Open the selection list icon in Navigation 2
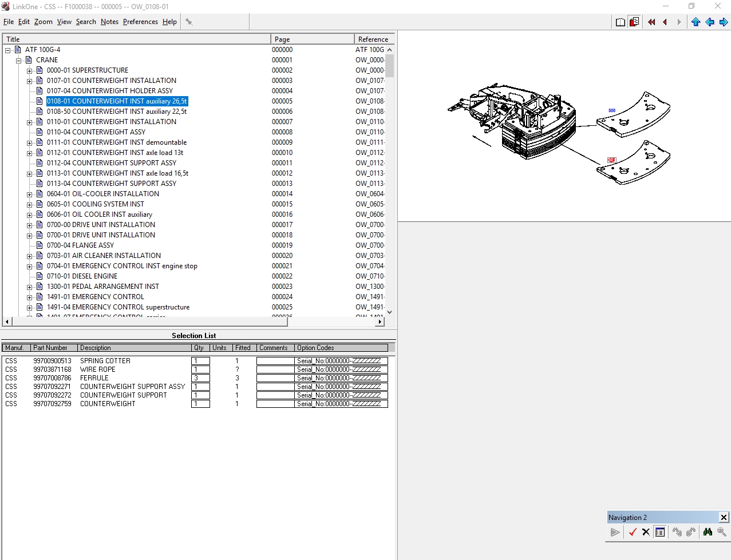 click(x=659, y=531)
